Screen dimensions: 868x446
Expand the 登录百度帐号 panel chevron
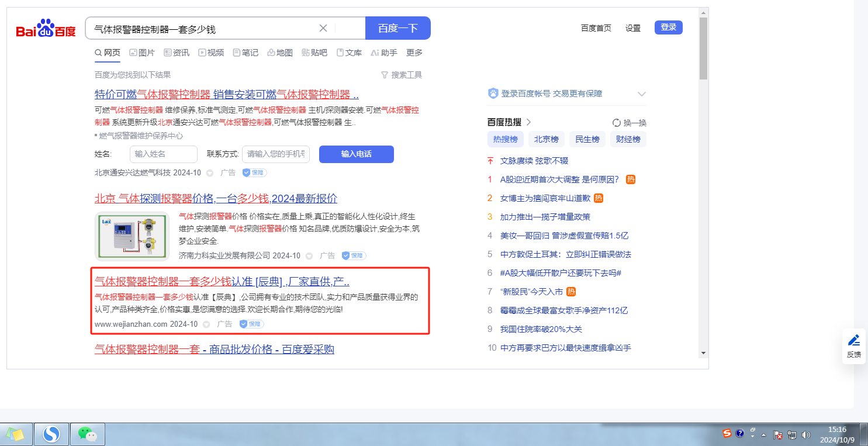tap(641, 94)
